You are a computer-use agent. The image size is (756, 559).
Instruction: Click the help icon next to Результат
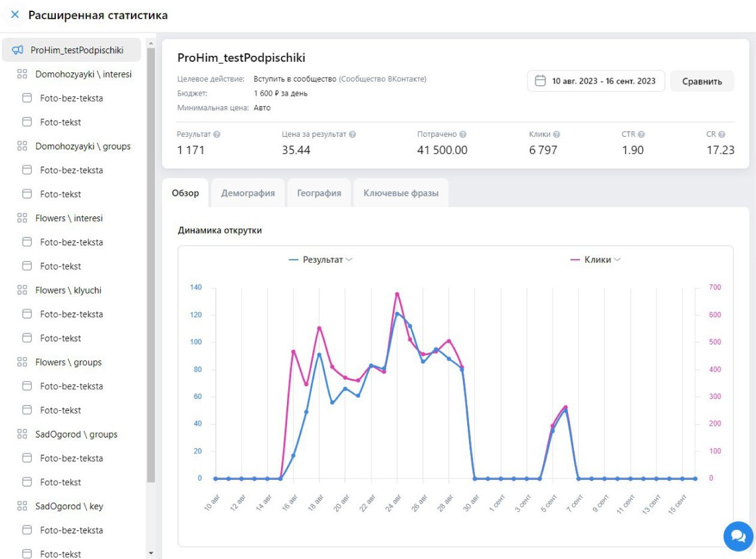(217, 134)
